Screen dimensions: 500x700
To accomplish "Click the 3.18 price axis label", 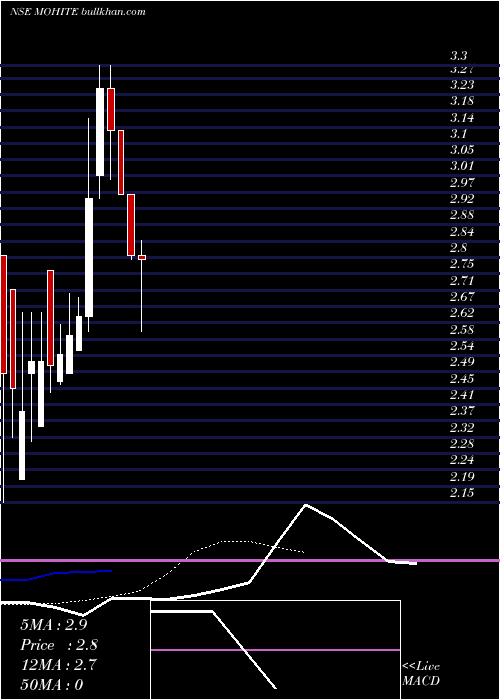I will click(x=462, y=101).
